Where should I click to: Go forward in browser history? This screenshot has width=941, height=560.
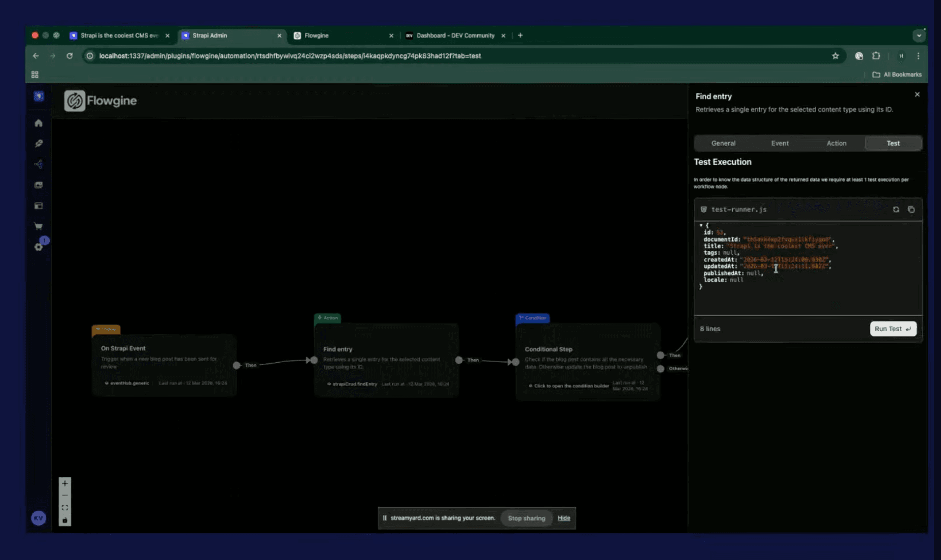click(52, 56)
